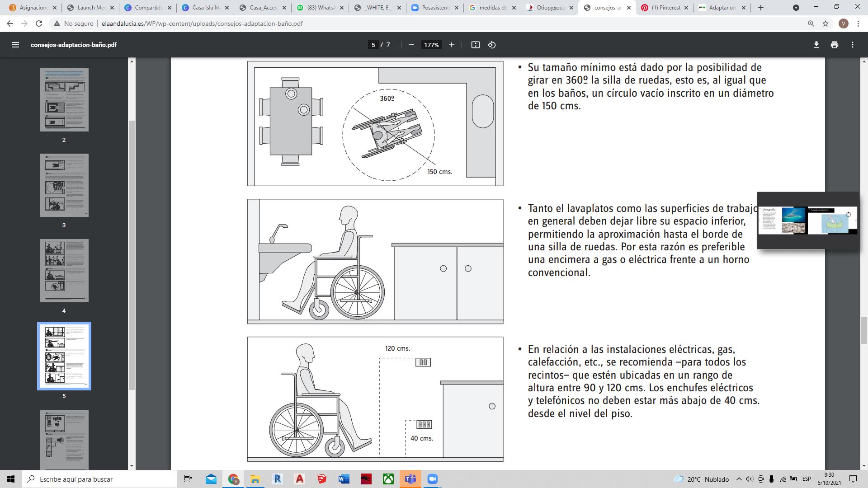Open the tab search dropdown
868x488 pixels.
coord(796,8)
